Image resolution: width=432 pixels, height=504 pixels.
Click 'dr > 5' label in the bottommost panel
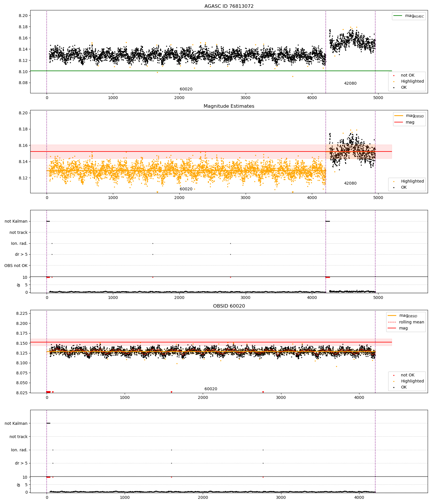21,463
